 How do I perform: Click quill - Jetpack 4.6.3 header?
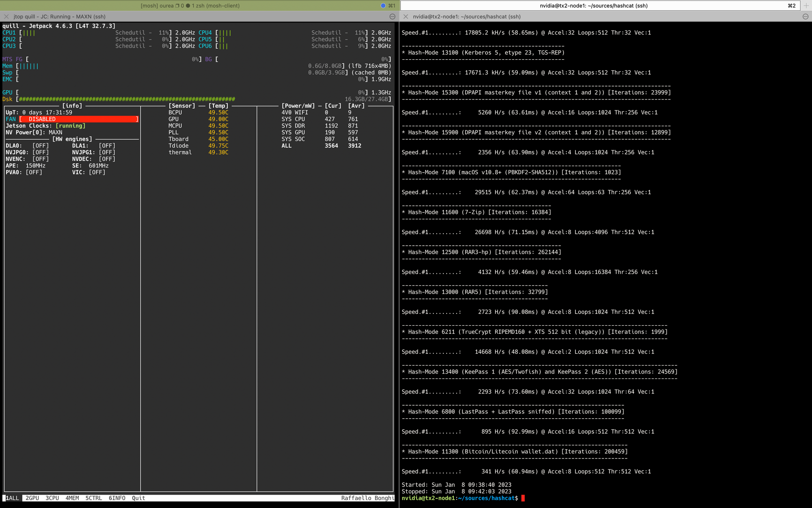point(59,26)
